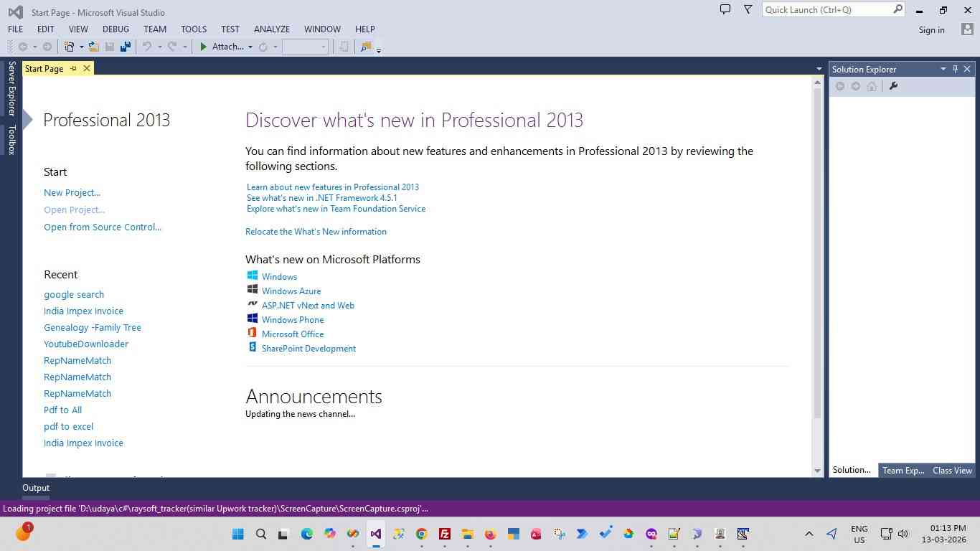The image size is (980, 551).
Task: Toggle Auto Hide pin on Solution Explorer
Action: point(955,69)
